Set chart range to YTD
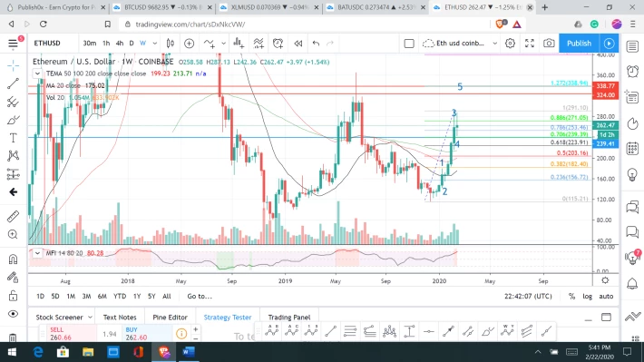 pyautogui.click(x=120, y=297)
